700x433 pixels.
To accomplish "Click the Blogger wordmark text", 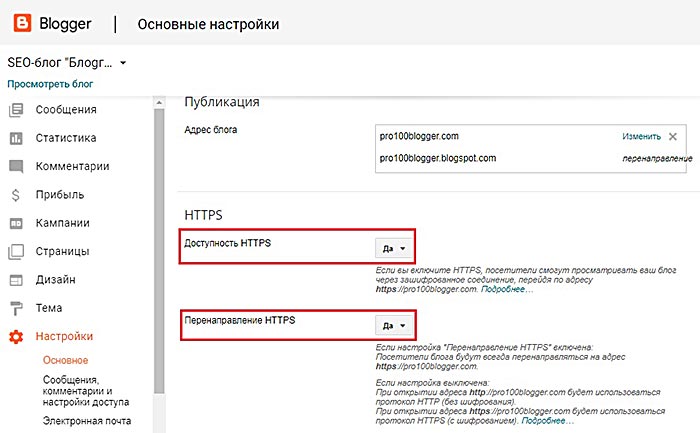I will (x=65, y=24).
